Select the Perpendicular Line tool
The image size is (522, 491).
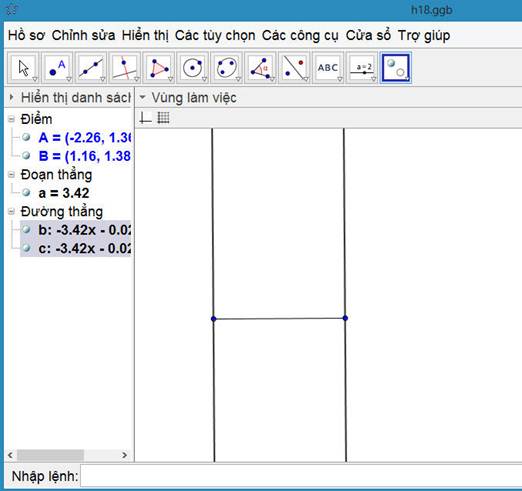pos(125,68)
